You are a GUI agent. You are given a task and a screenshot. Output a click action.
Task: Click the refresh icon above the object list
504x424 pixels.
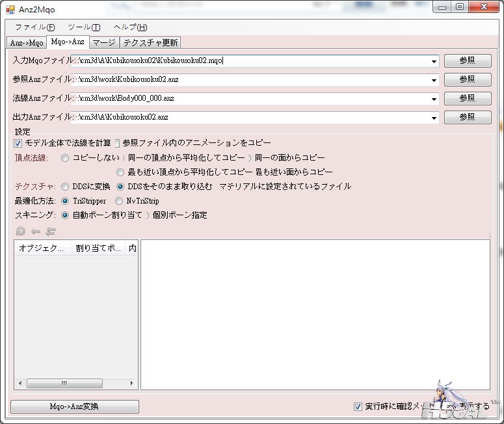tap(20, 231)
